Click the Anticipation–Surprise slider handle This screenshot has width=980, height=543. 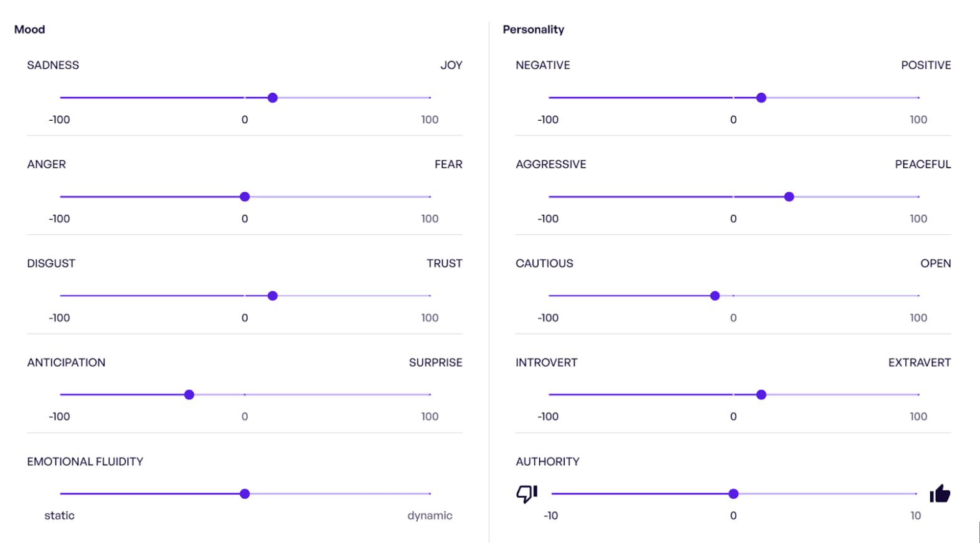(189, 395)
